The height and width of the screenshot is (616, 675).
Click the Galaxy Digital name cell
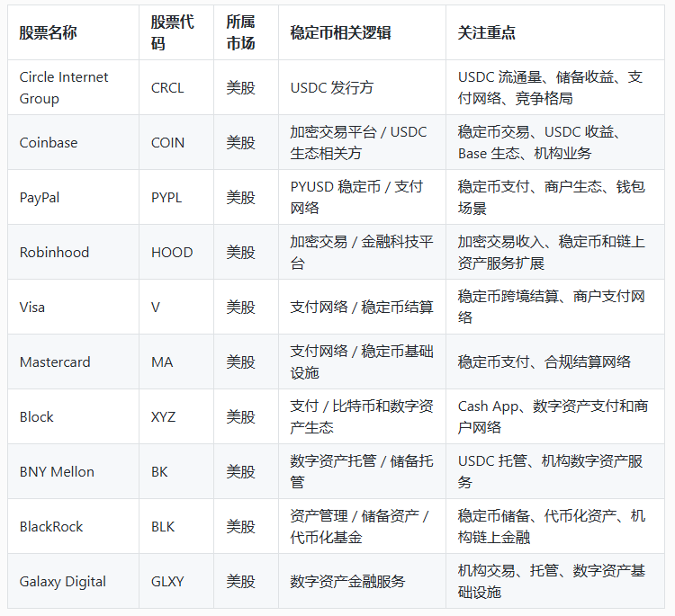(x=73, y=581)
